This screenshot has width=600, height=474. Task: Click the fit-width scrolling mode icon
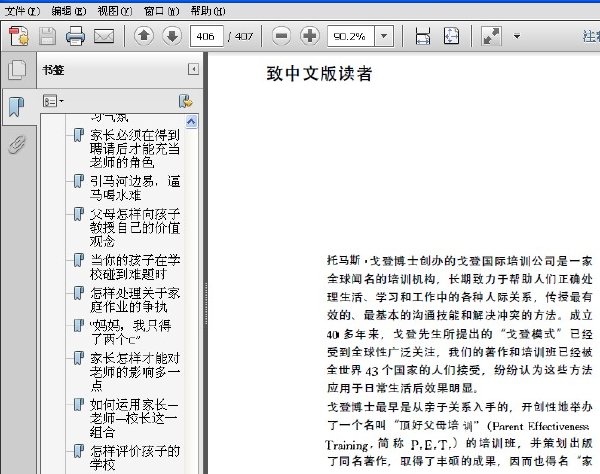point(422,36)
